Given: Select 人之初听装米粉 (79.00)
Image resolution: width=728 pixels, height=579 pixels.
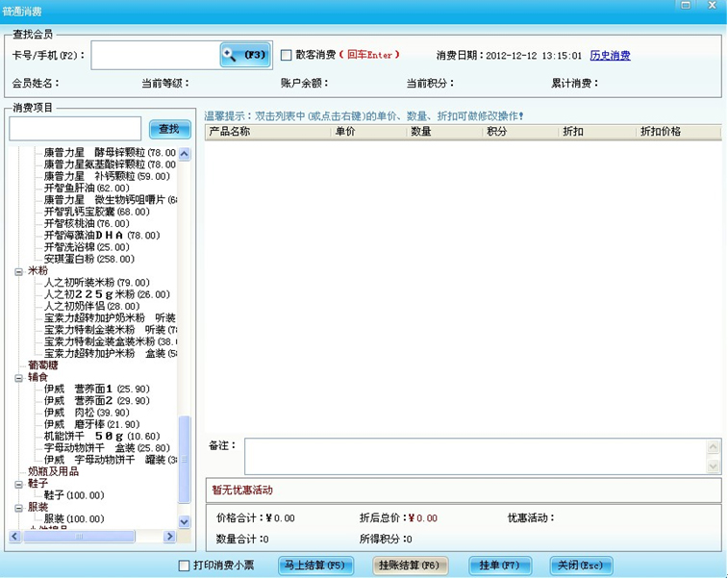Looking at the screenshot, I should click(x=96, y=283).
